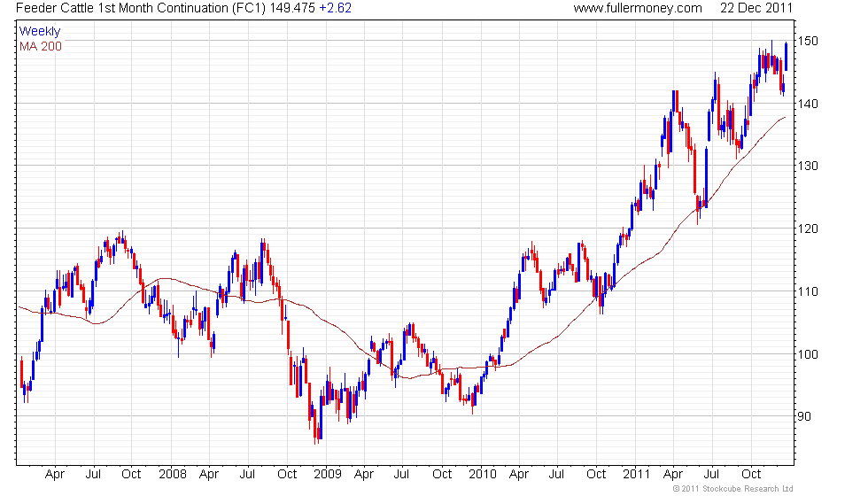Click the chart title 'Feeder Cattle 1st Month Continuation (FC1)'
This screenshot has width=868, height=496.
[x=141, y=8]
